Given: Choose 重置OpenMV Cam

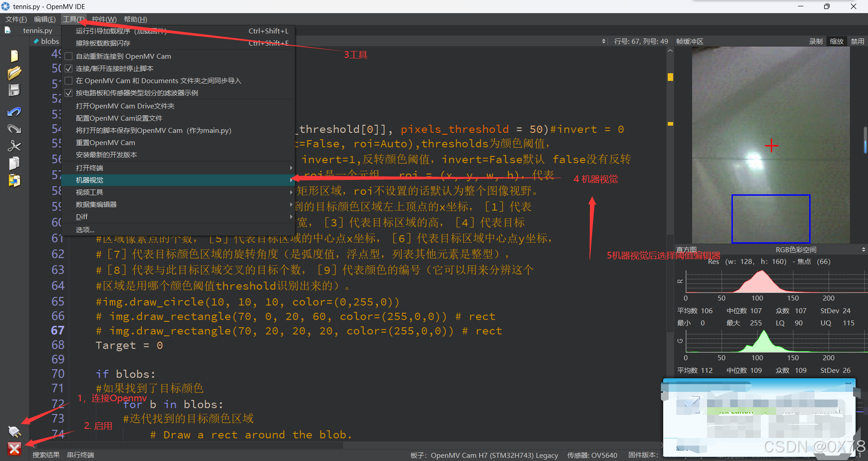Looking at the screenshot, I should pos(178,142).
